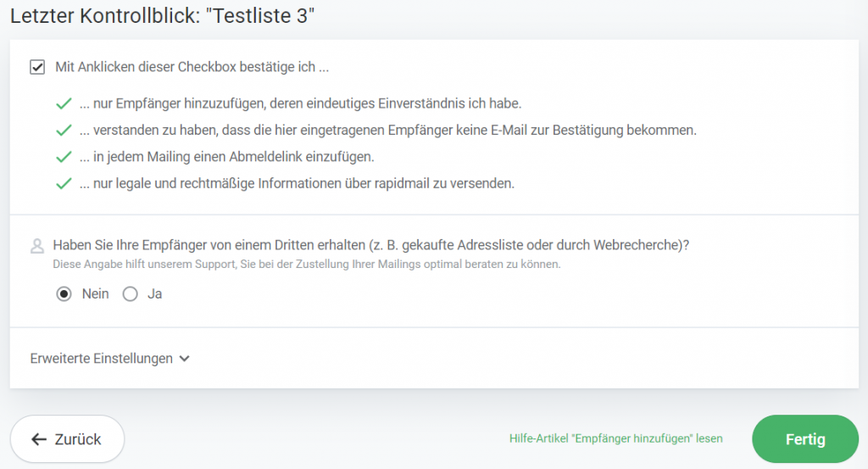Click the chevron next to Erweiterte Einstellungen
The width and height of the screenshot is (868, 469).
pyautogui.click(x=185, y=359)
